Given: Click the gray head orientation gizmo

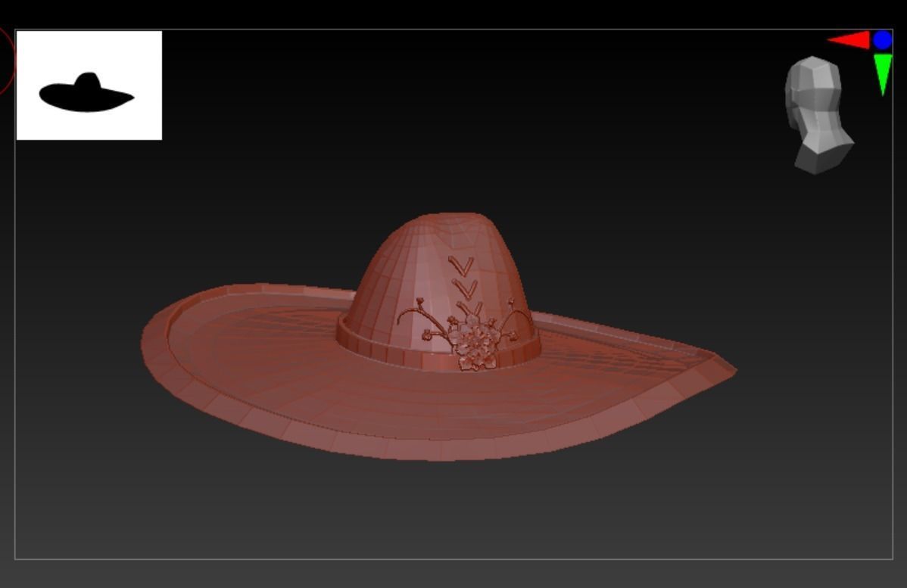Looking at the screenshot, I should pyautogui.click(x=818, y=114).
